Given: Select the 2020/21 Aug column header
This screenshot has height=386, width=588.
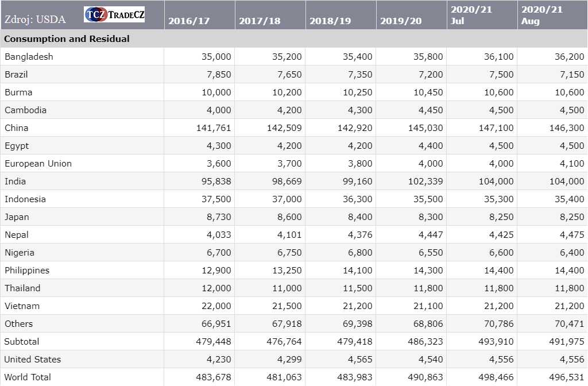Looking at the screenshot, I should (x=541, y=16).
